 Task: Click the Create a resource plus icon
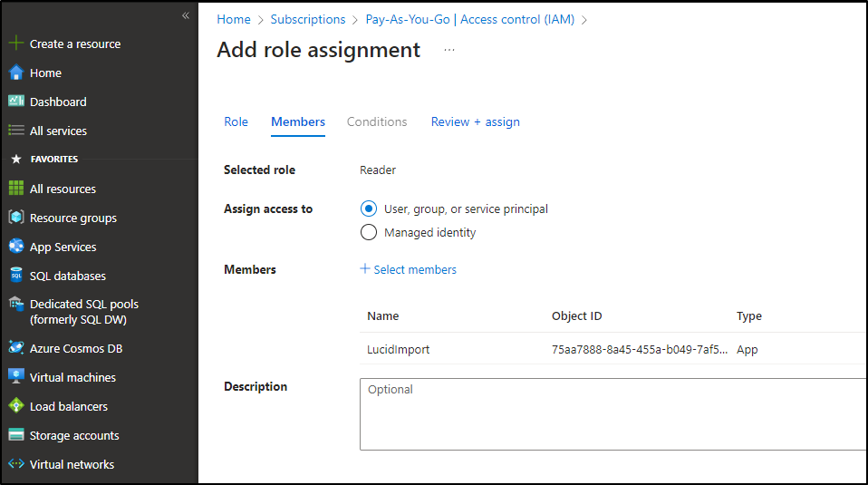[x=16, y=44]
